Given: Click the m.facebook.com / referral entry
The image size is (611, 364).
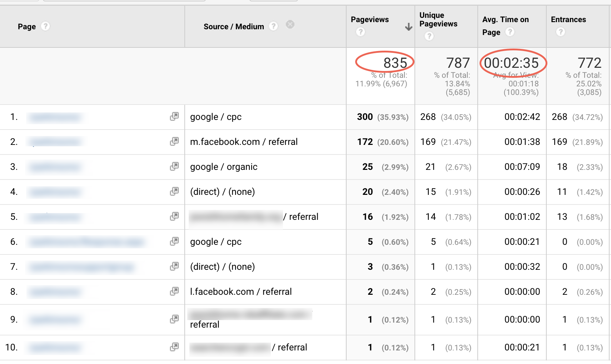Looking at the screenshot, I should coord(243,142).
